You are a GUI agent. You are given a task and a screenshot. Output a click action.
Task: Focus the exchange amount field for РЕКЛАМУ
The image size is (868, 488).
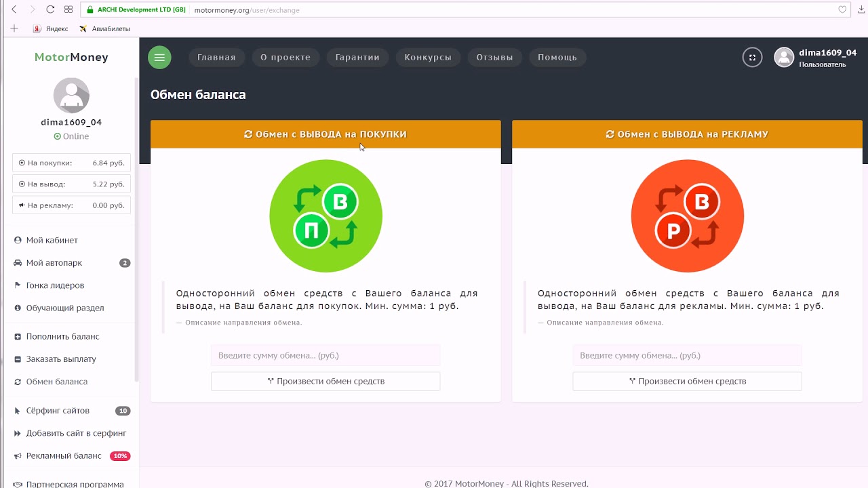687,355
